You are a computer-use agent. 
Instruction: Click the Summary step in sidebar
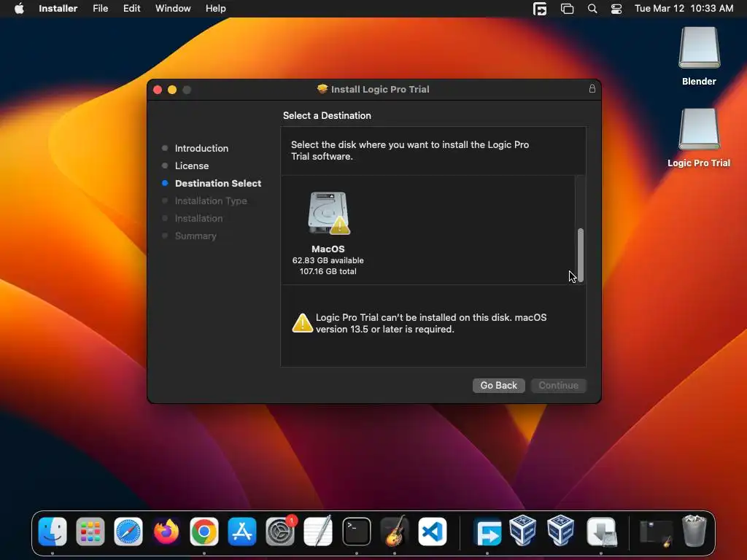[x=196, y=236]
